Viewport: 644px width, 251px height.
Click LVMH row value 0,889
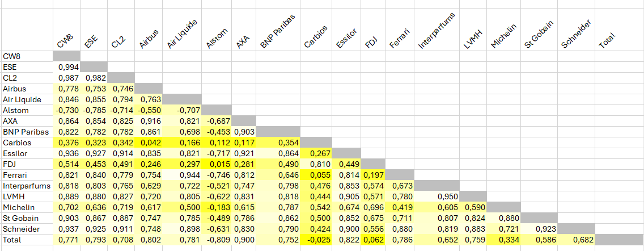(66, 196)
